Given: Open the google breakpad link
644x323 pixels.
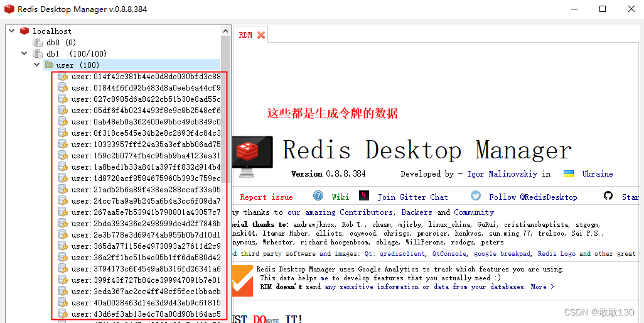Looking at the screenshot, I should tap(503, 253).
